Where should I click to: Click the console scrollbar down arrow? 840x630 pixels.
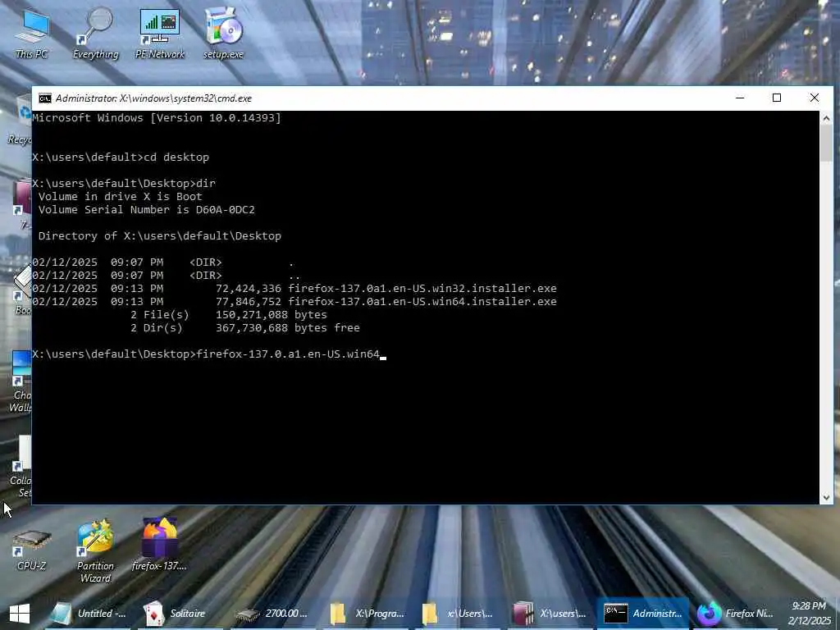pos(826,498)
